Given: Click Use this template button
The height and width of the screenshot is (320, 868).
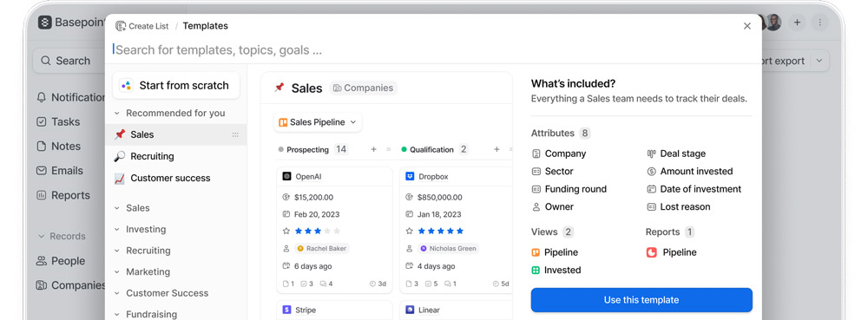Looking at the screenshot, I should 641,300.
